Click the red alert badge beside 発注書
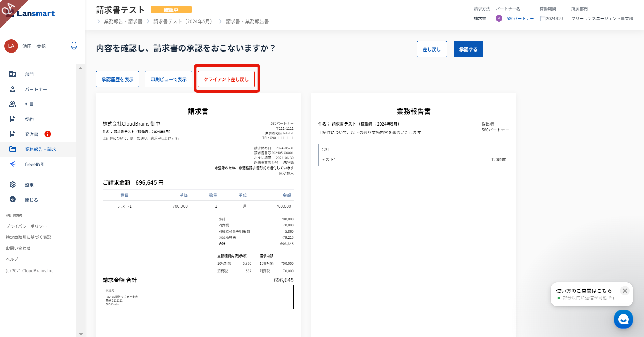 point(48,134)
